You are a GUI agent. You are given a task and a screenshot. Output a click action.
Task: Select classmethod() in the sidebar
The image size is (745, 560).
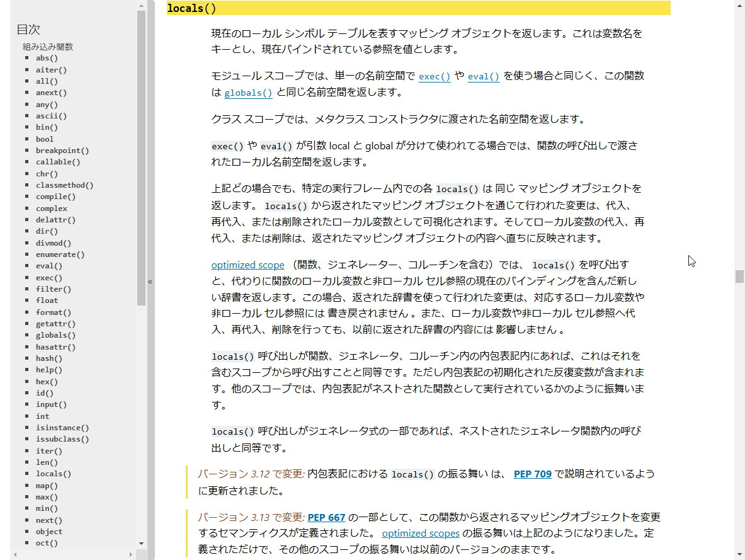point(64,185)
